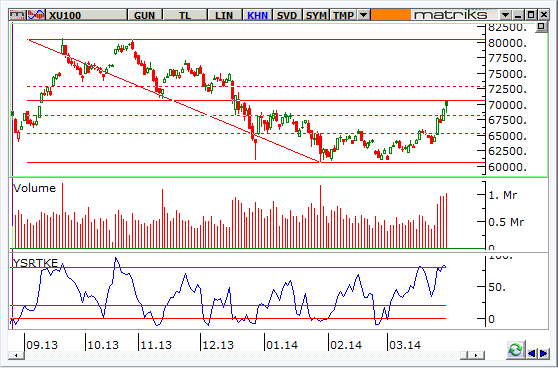
Task: Toggle the KHN button
Action: [257, 15]
